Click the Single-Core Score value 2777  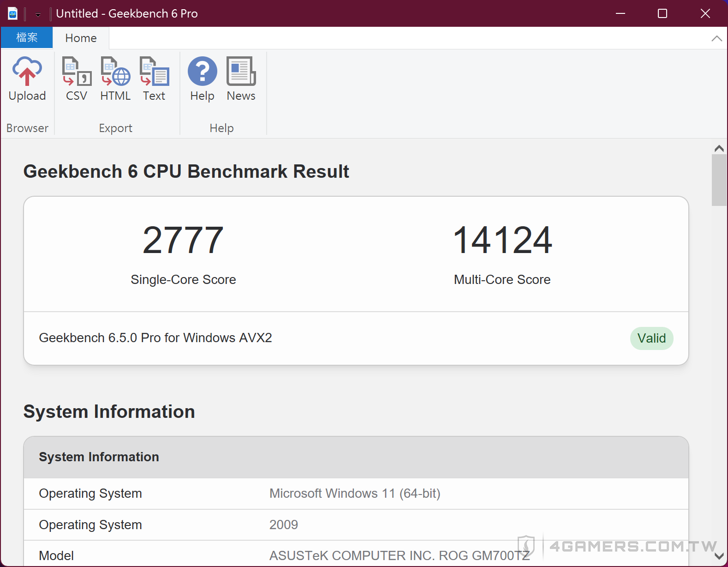tap(183, 240)
